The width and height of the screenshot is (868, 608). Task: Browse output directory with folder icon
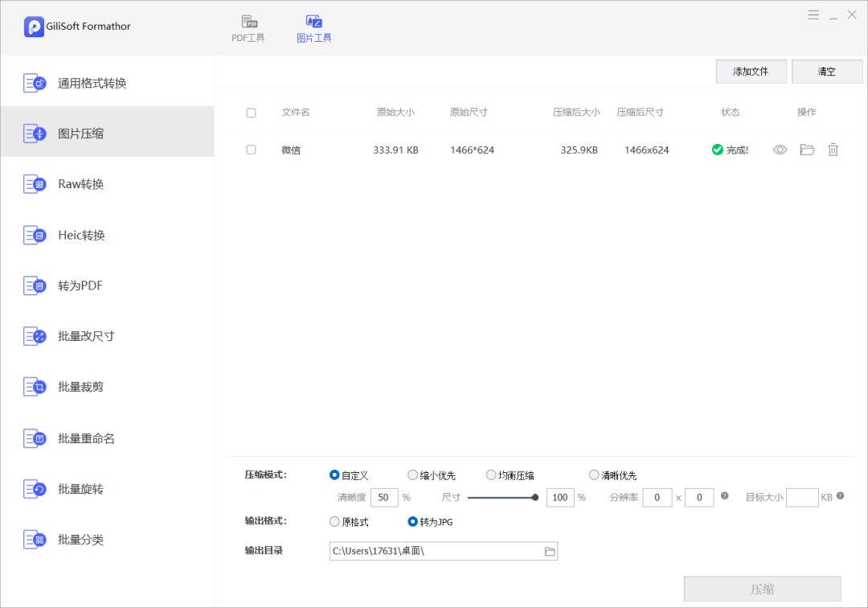click(x=550, y=551)
